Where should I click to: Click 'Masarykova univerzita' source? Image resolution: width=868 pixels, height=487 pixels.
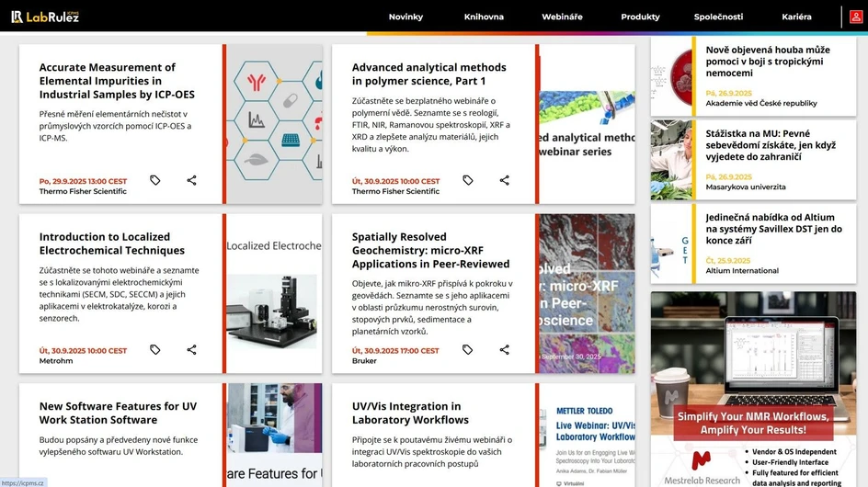[x=745, y=187]
